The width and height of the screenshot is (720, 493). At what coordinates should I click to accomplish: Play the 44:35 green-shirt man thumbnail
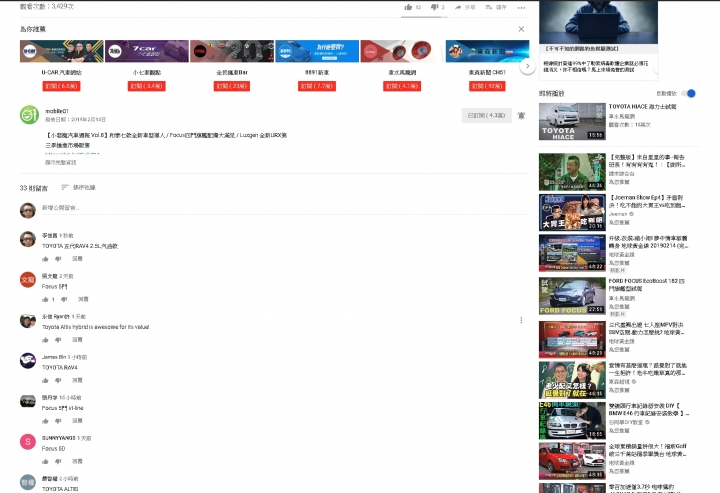pos(572,172)
